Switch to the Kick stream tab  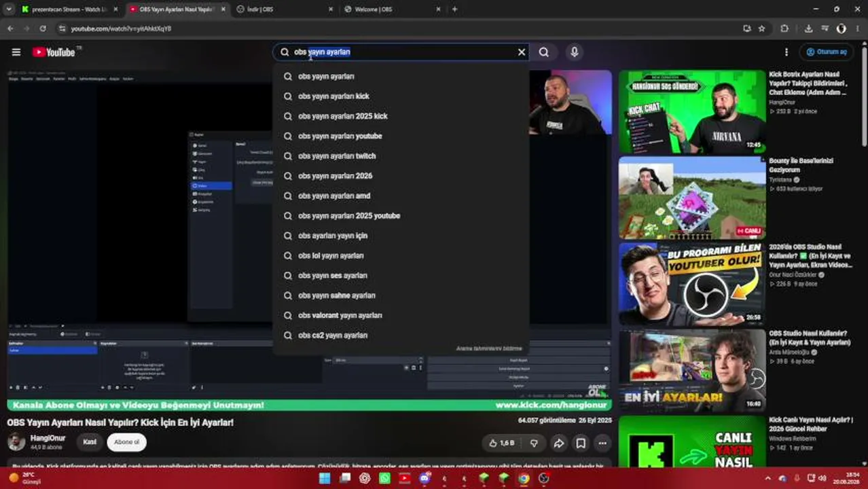tap(68, 10)
